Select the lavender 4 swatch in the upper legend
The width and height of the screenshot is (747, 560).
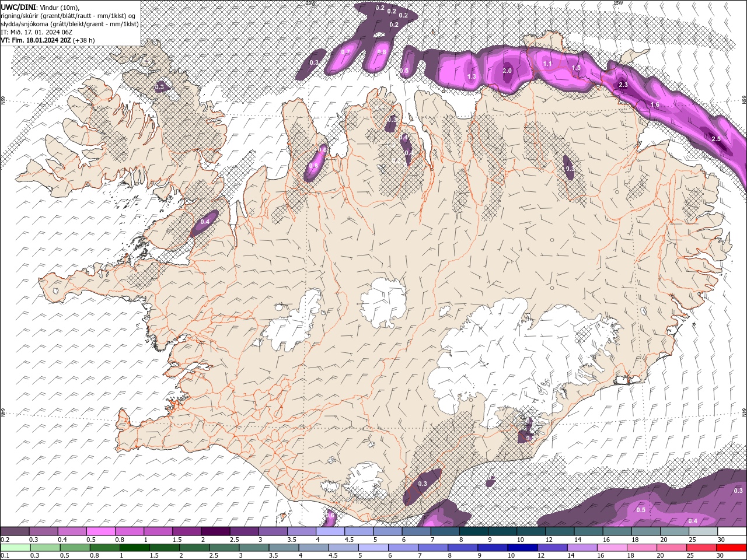(x=330, y=531)
